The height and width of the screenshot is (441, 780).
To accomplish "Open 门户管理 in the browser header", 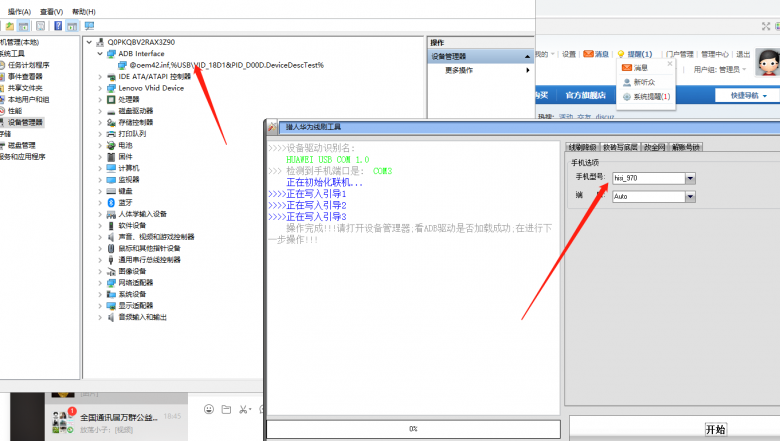I will click(x=680, y=54).
